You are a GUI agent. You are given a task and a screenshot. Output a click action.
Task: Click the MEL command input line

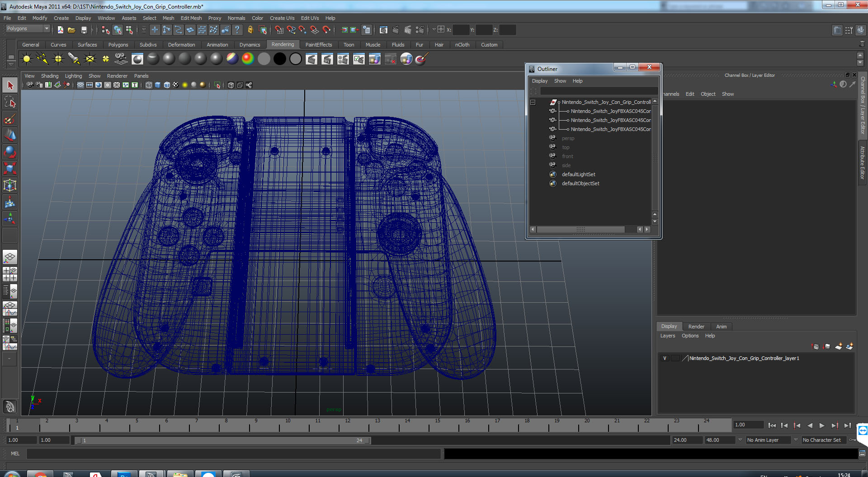233,454
